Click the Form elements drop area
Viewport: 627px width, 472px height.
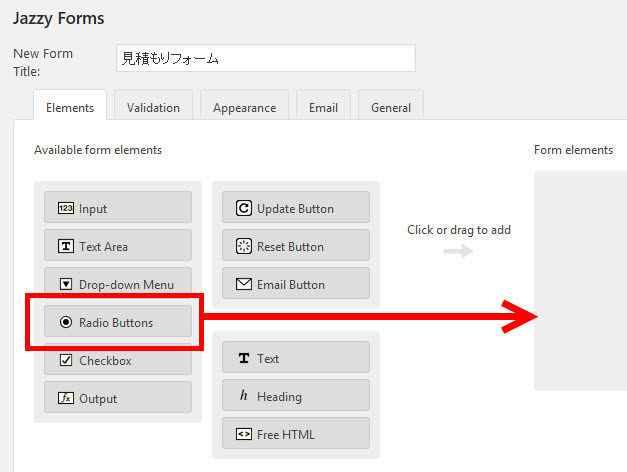pyautogui.click(x=581, y=281)
